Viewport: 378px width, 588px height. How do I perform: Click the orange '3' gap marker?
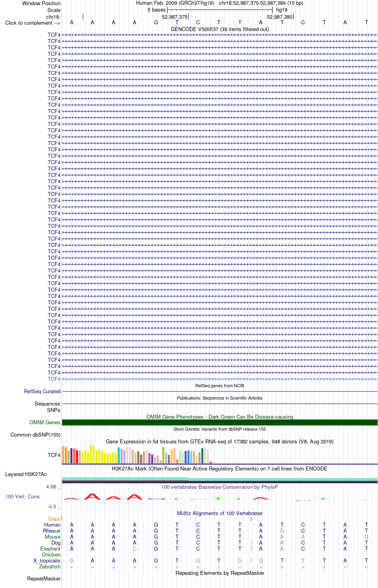click(251, 519)
